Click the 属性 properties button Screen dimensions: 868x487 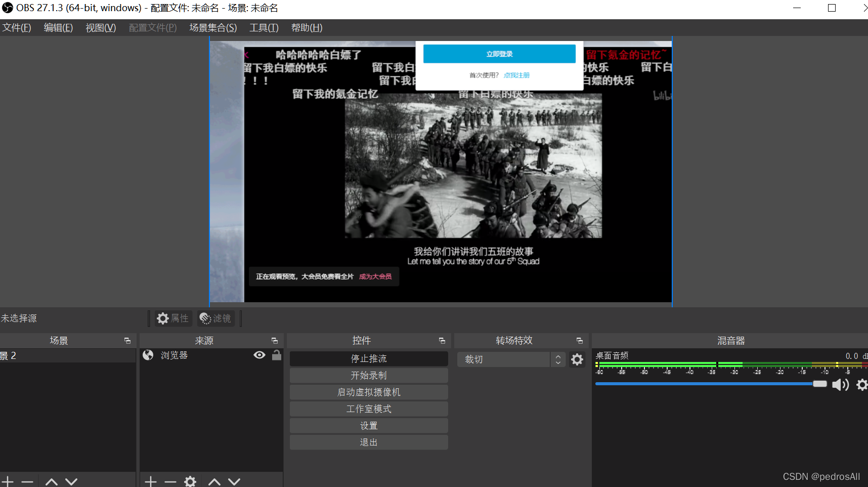[173, 318]
